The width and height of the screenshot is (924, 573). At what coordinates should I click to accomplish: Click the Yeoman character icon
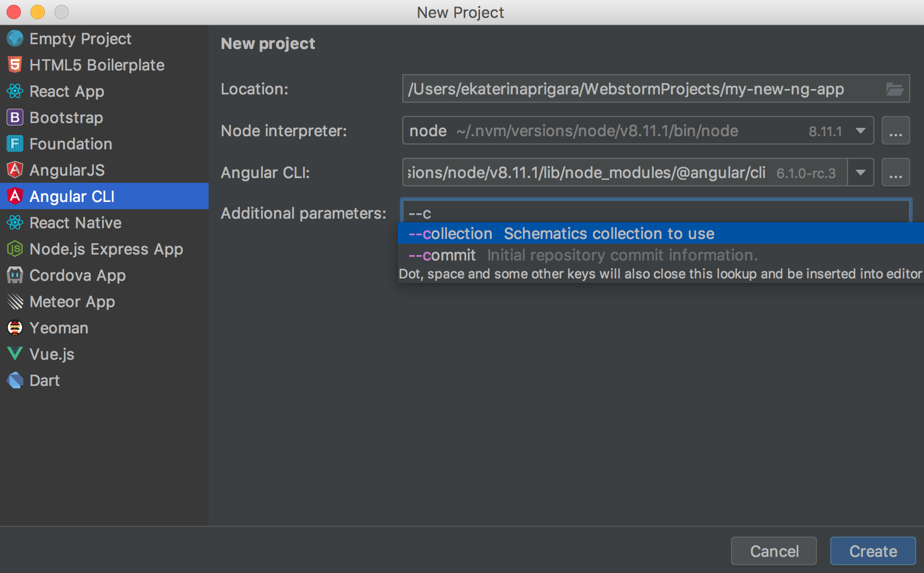(15, 328)
